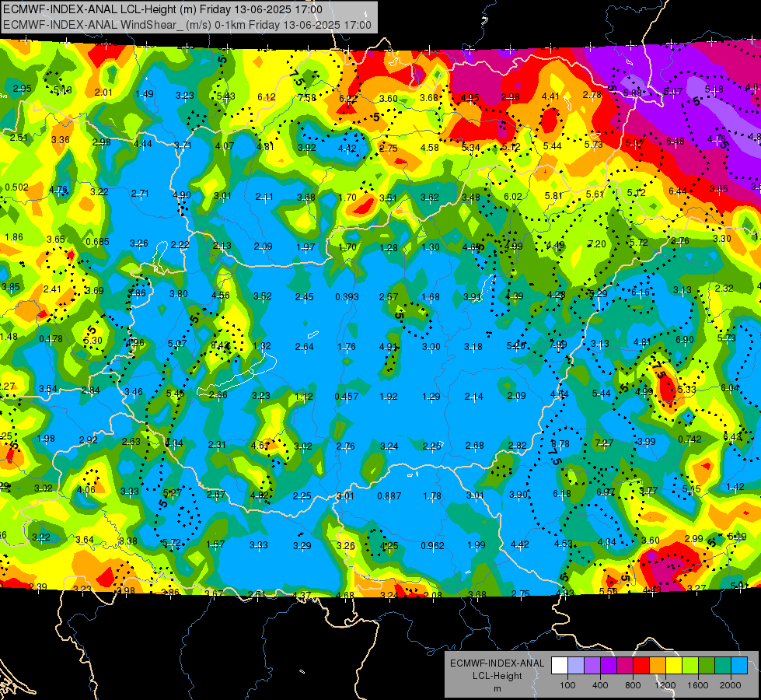
Task: Click the wind shear value 6.02
Action: [513, 197]
